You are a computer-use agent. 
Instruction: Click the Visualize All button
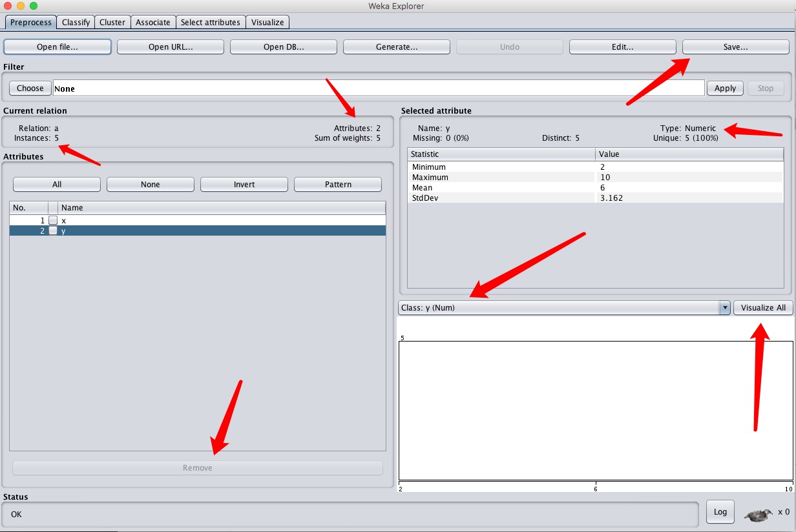pos(763,308)
